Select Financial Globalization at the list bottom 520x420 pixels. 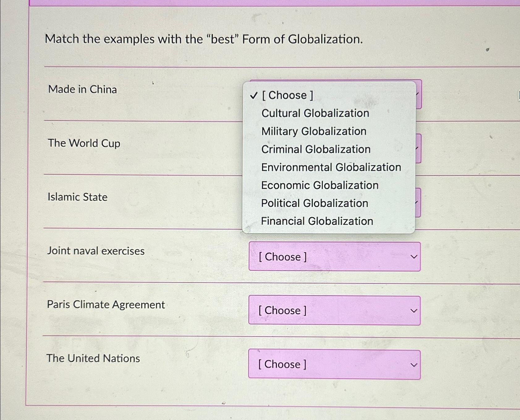point(316,221)
